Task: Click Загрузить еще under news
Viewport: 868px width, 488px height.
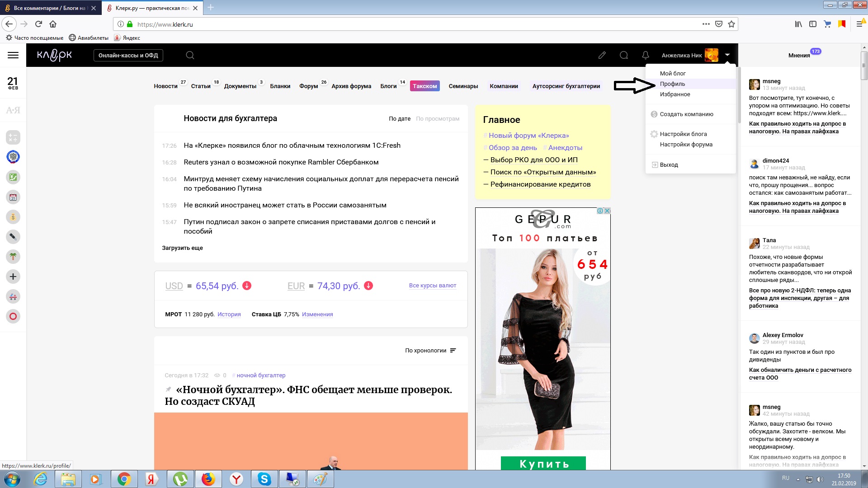Action: tap(182, 248)
